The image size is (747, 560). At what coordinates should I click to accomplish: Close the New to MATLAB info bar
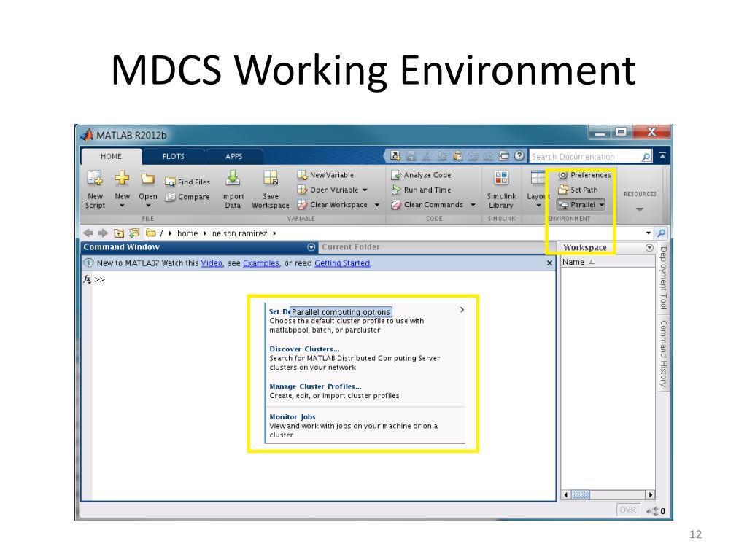tap(549, 262)
